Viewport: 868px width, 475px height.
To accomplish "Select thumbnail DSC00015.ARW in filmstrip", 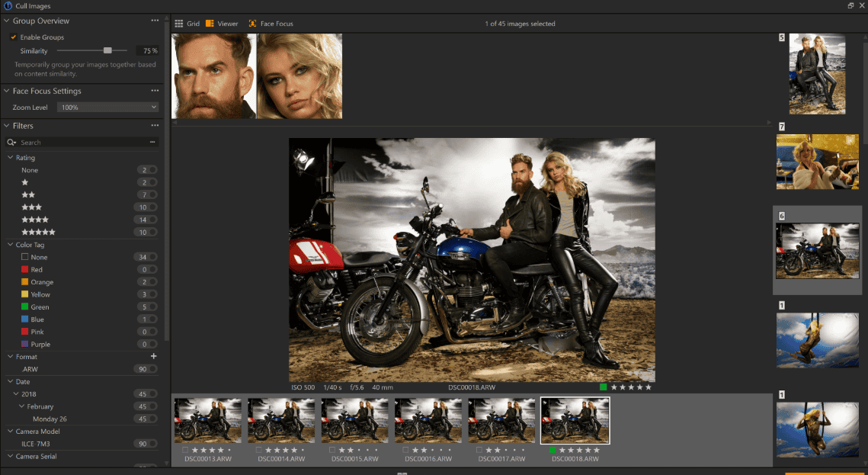I will point(355,420).
